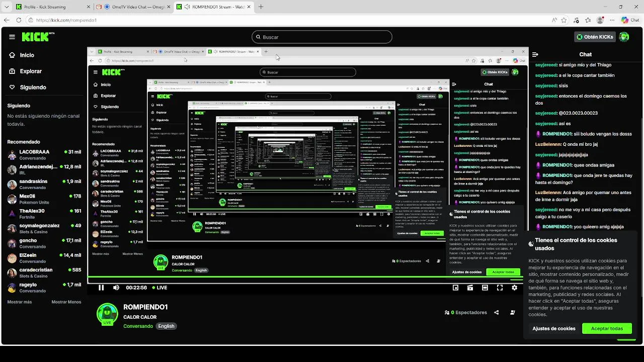Expand recommended list with Mostrar más

(20, 302)
